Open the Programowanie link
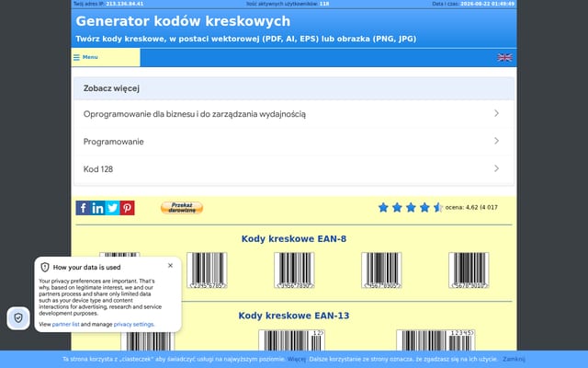The image size is (588, 368). 113,142
